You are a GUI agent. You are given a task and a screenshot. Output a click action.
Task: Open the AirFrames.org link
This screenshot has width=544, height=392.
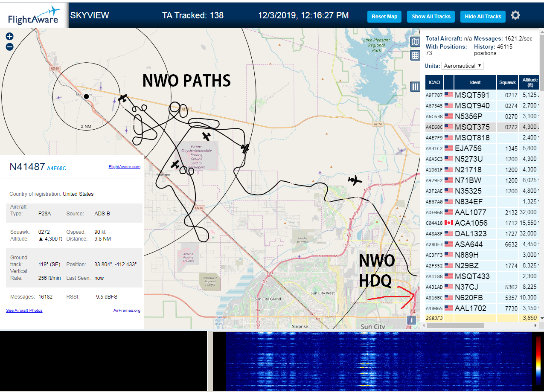click(x=127, y=311)
